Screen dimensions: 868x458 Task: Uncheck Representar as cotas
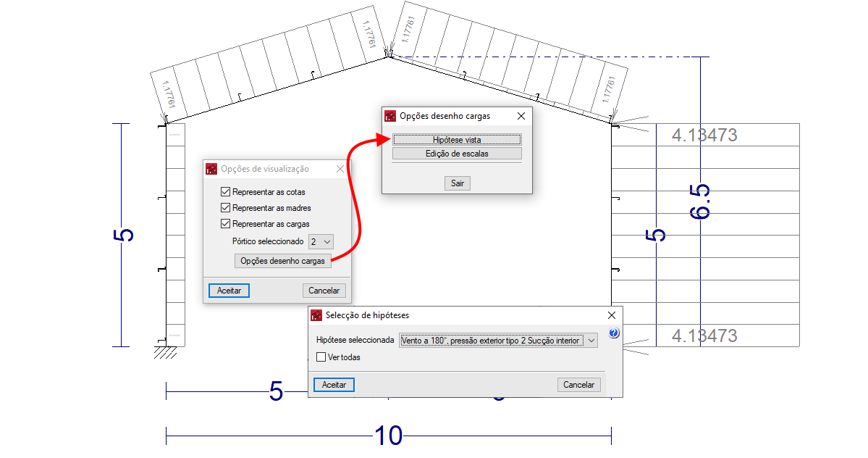[226, 192]
